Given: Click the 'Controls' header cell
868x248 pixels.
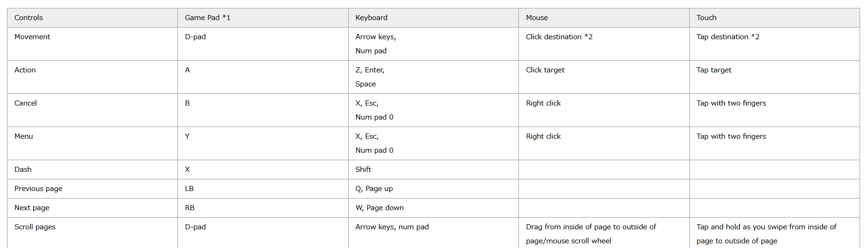Looking at the screenshot, I should tap(28, 18).
